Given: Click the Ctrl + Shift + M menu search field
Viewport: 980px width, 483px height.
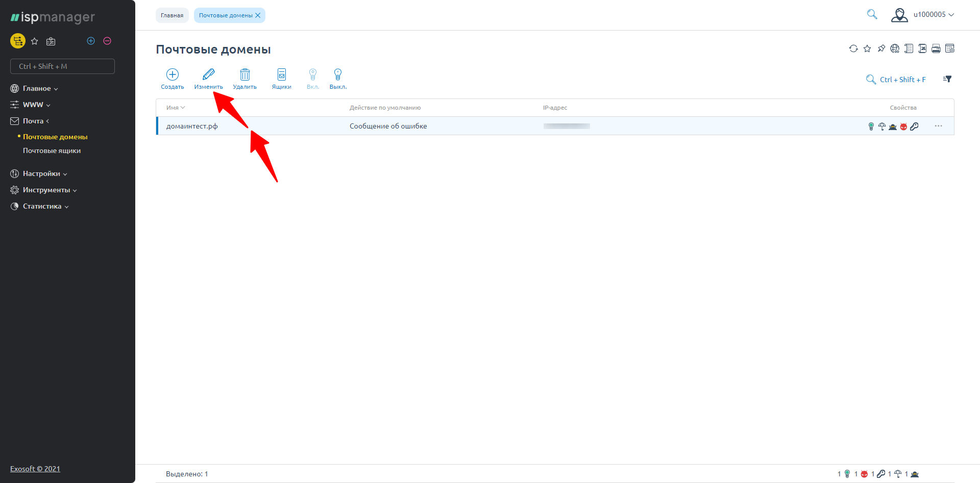Looking at the screenshot, I should click(x=62, y=66).
